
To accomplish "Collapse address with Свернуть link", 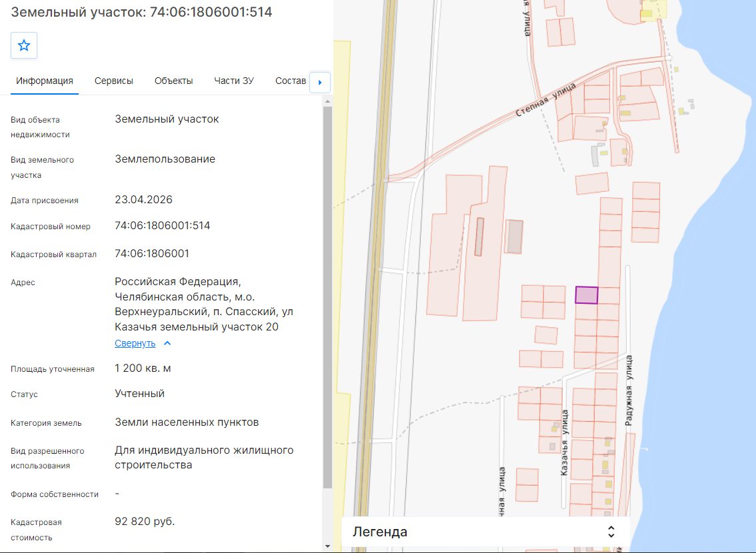I will pyautogui.click(x=135, y=343).
